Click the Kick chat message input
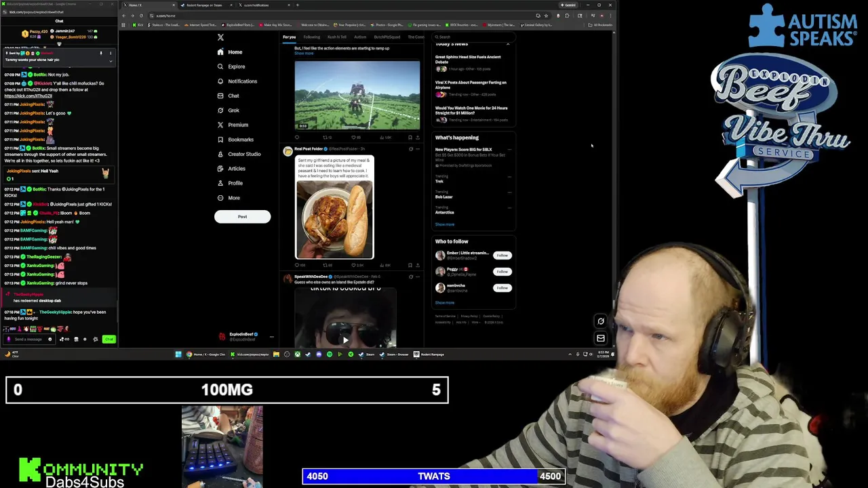This screenshot has height=488, width=868. pos(28,339)
